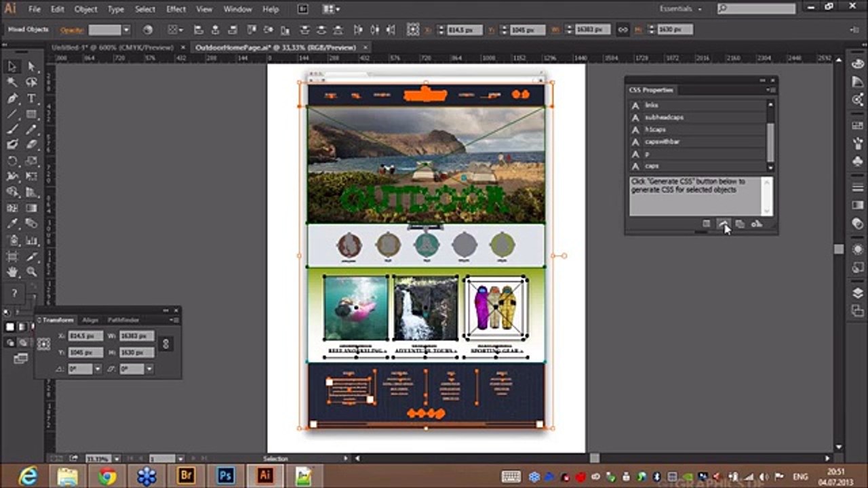Select the 'subheadcaps' style row
The height and width of the screenshot is (488, 868).
[696, 117]
